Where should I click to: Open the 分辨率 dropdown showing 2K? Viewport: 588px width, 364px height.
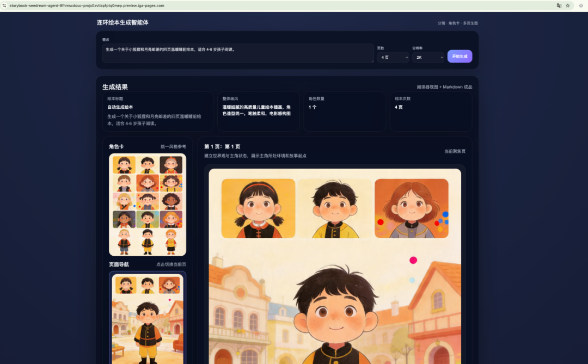(428, 57)
